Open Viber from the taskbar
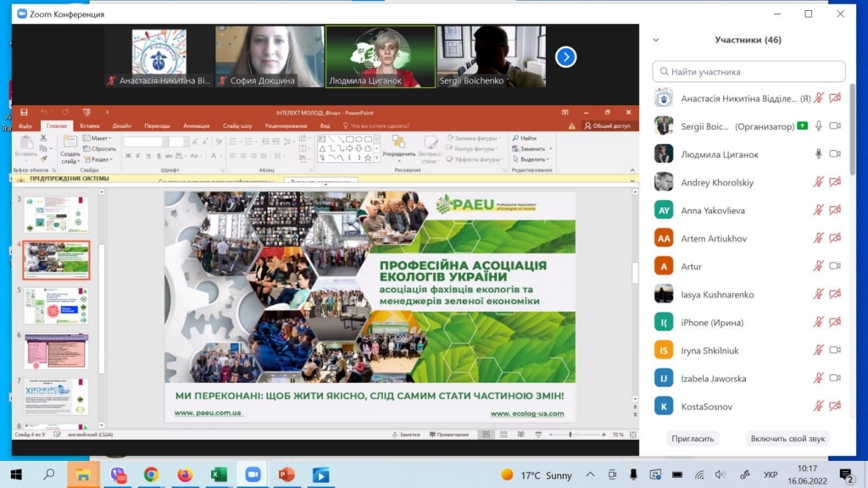868x488 pixels. pyautogui.click(x=118, y=474)
